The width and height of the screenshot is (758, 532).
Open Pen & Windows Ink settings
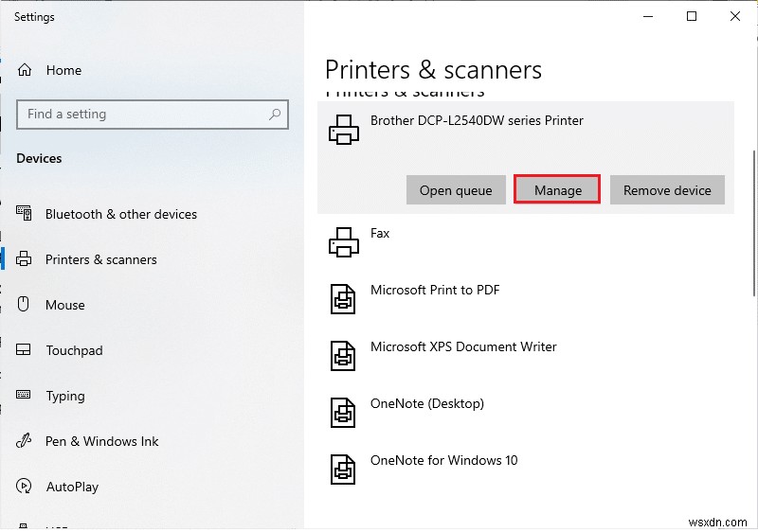coord(102,441)
